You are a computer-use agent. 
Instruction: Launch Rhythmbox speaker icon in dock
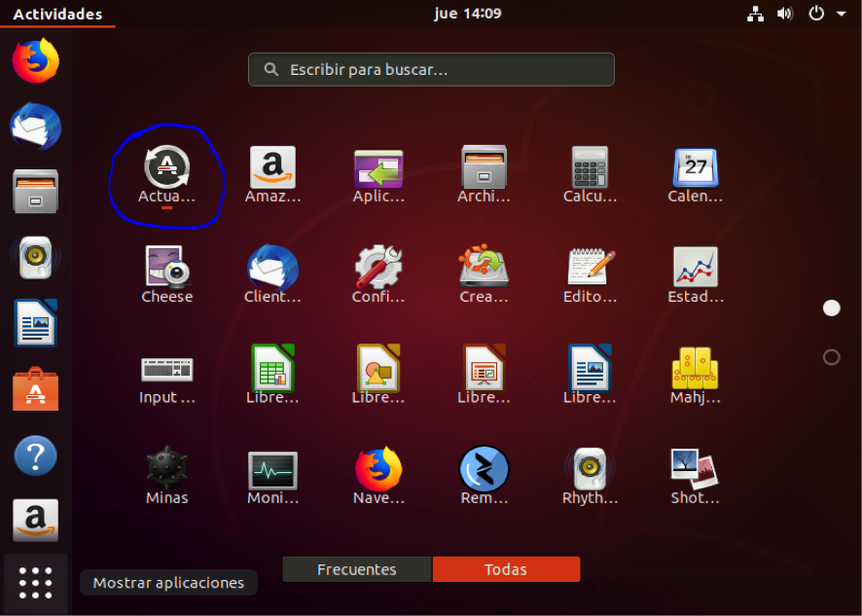tap(36, 258)
